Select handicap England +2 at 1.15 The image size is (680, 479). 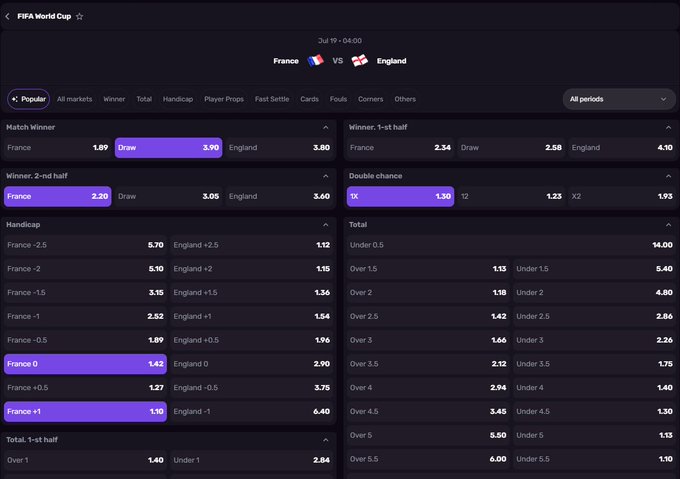pyautogui.click(x=252, y=269)
